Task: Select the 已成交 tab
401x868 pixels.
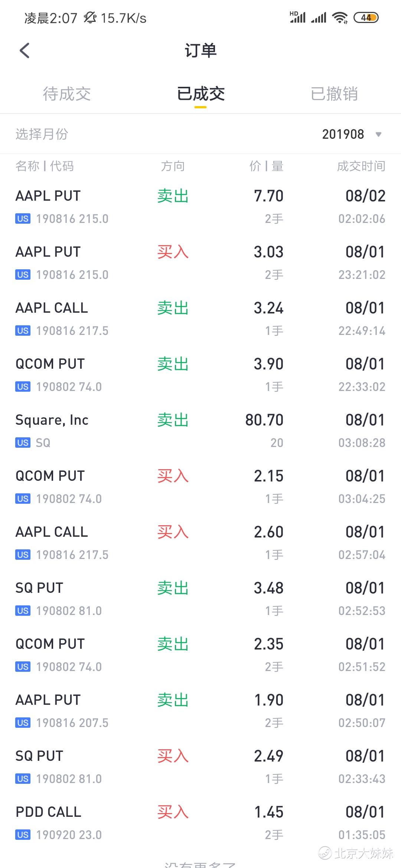Action: click(200, 94)
